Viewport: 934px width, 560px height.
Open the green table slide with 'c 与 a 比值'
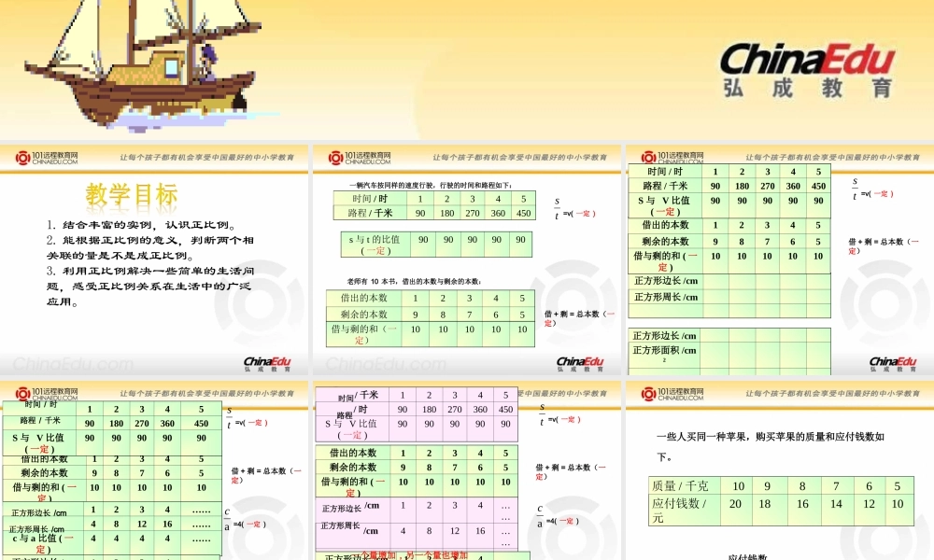[x=154, y=470]
